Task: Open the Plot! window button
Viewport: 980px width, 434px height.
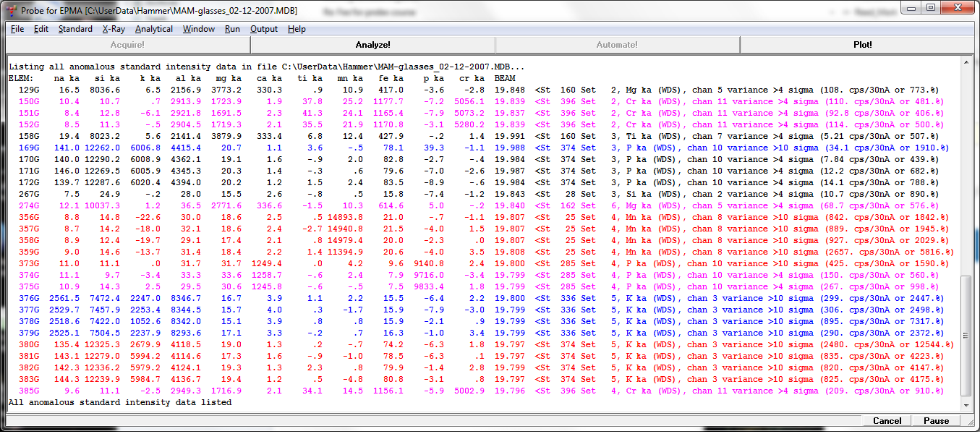Action: pos(862,45)
